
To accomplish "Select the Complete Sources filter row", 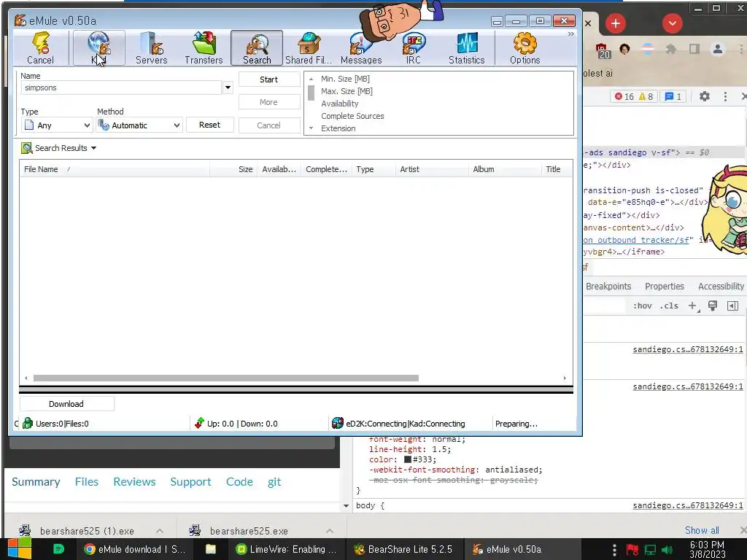I will [352, 116].
